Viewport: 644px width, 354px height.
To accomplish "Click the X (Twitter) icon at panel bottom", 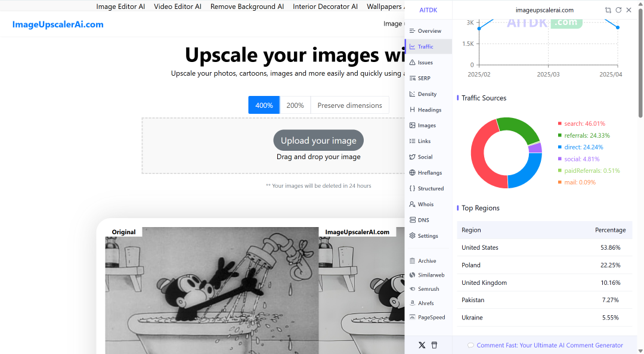I will point(422,345).
